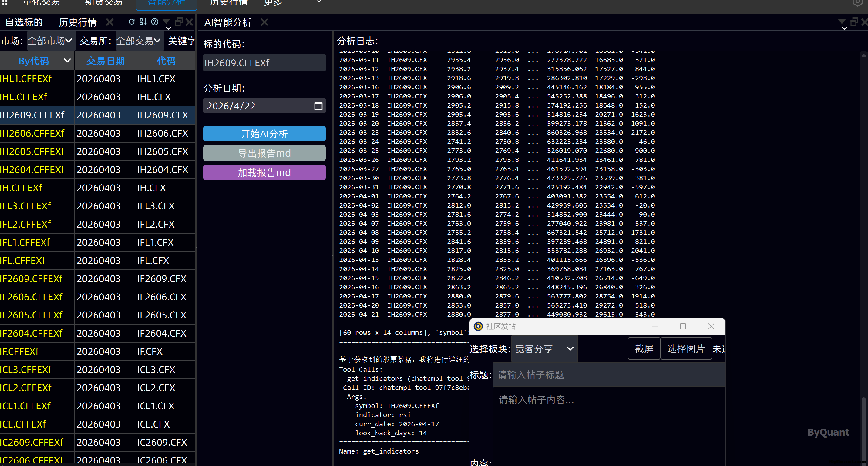Click the 开始AI分析 button
This screenshot has width=868, height=466.
pyautogui.click(x=264, y=134)
